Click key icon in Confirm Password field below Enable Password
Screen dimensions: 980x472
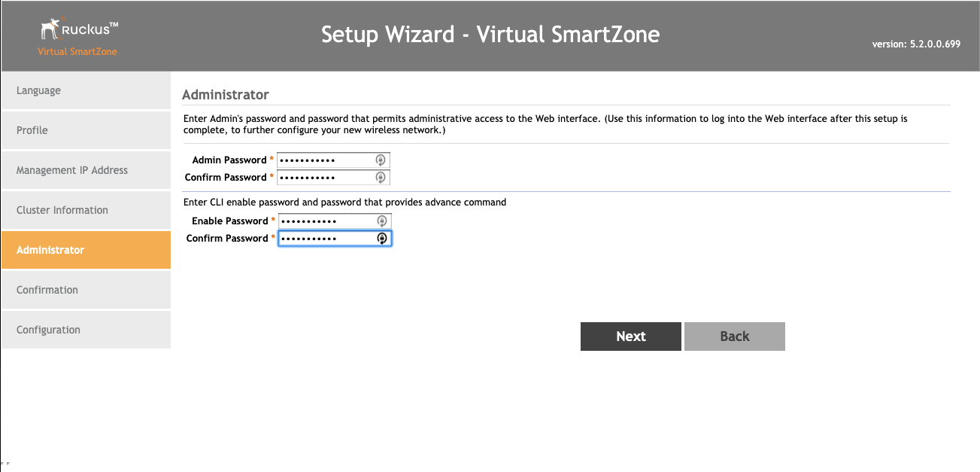tap(382, 238)
